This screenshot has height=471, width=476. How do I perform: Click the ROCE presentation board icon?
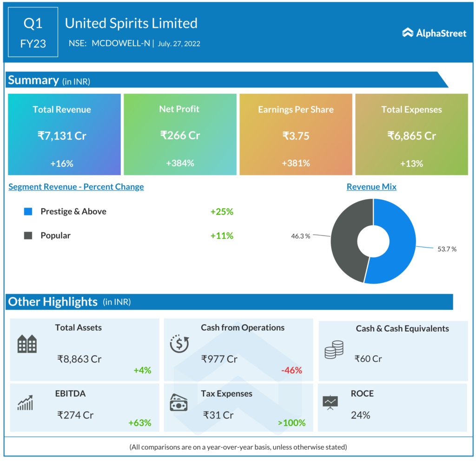[330, 402]
